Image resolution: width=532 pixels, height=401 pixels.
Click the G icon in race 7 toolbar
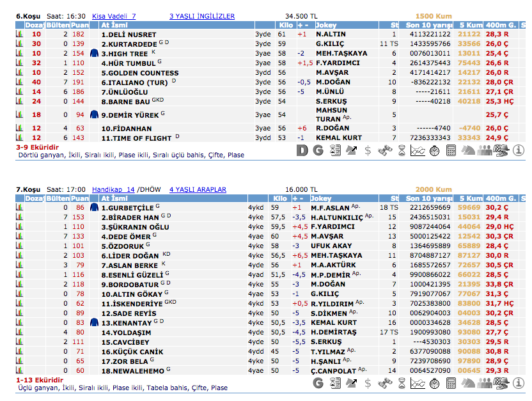coord(318,383)
